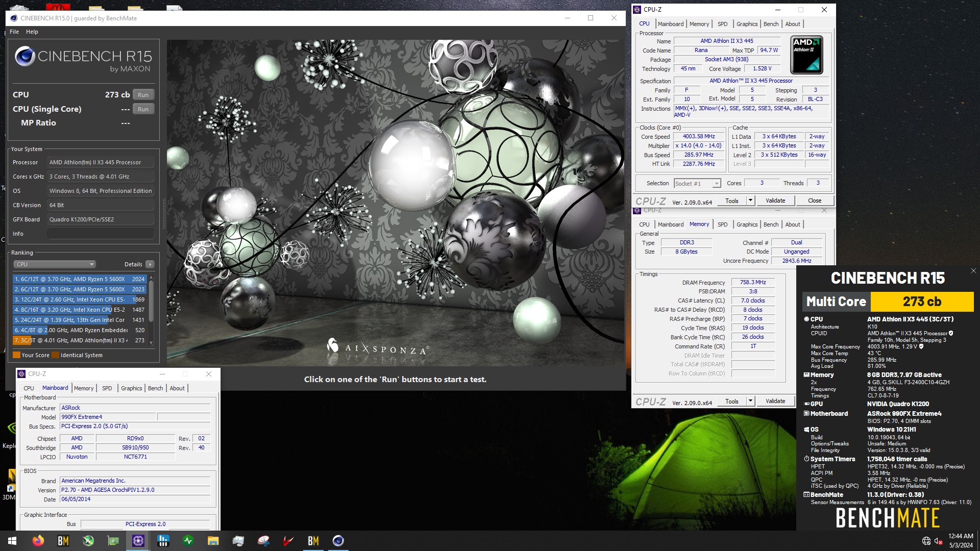Open the green heartbeat monitor taskbar icon
Image resolution: width=980 pixels, height=551 pixels.
188,541
